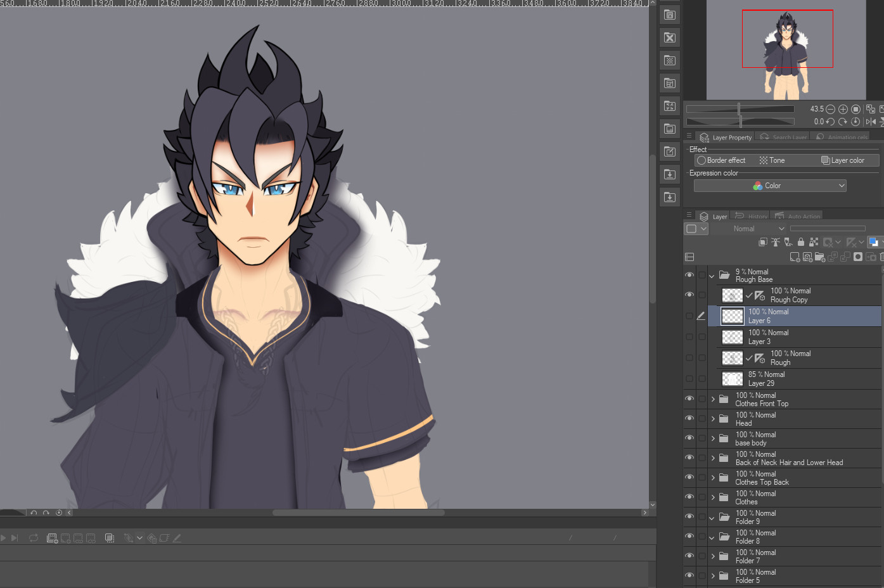The width and height of the screenshot is (884, 588).
Task: Click the Navigator zoom slider
Action: pyautogui.click(x=740, y=109)
